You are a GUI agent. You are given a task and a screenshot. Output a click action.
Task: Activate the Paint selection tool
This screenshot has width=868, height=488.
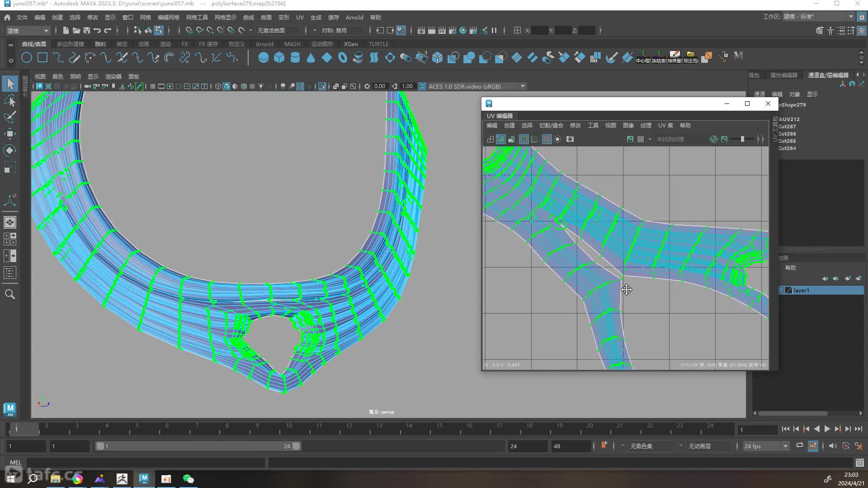[10, 117]
